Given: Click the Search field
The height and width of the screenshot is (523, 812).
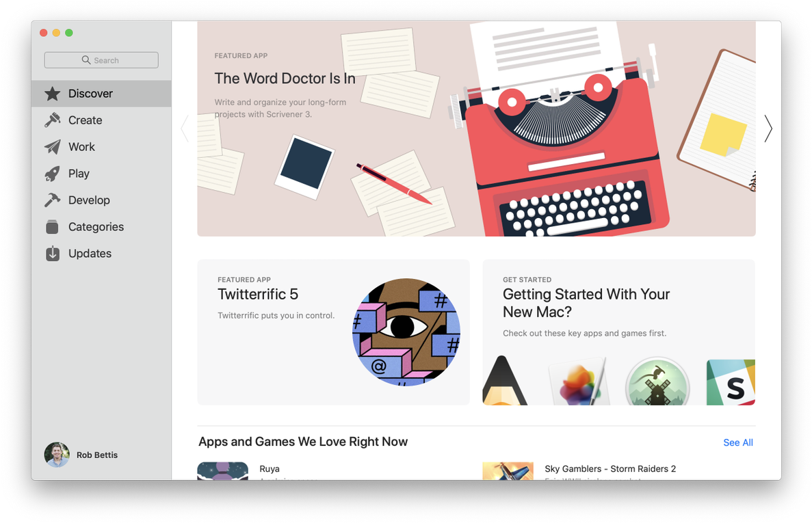Looking at the screenshot, I should point(101,60).
